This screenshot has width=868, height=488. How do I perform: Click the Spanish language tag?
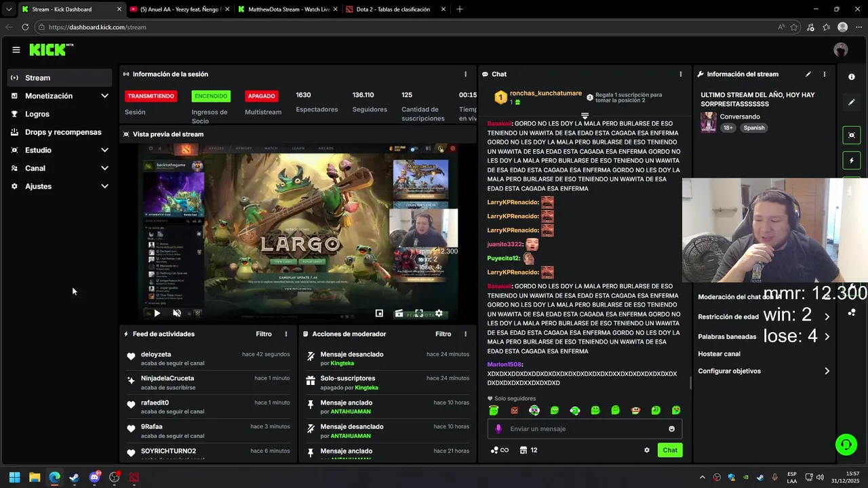(753, 127)
